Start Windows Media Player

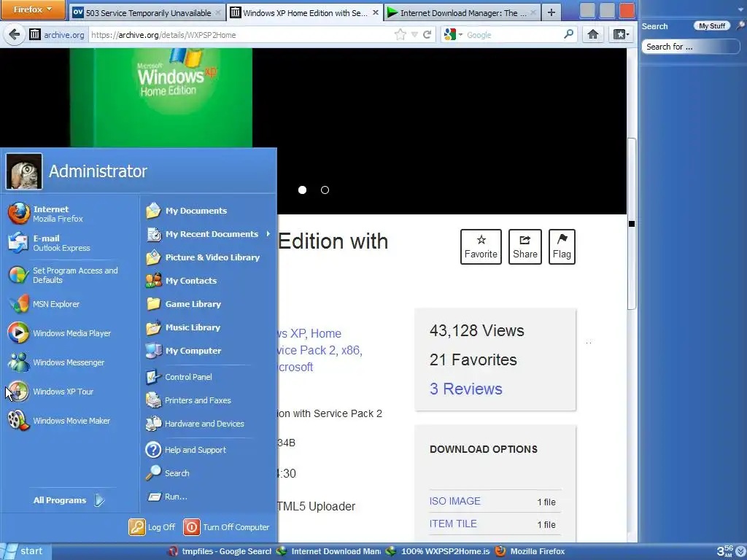[60, 333]
